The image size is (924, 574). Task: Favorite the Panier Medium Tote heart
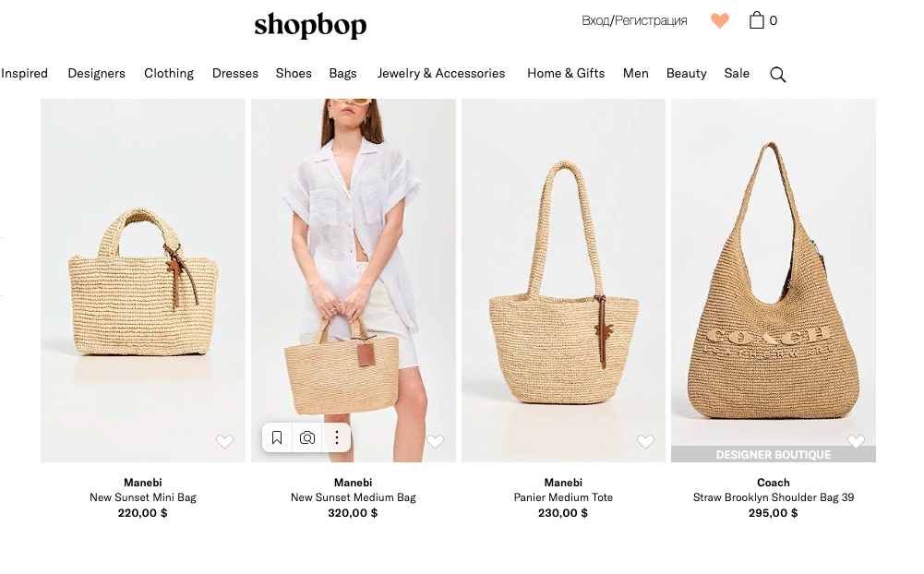click(x=645, y=441)
